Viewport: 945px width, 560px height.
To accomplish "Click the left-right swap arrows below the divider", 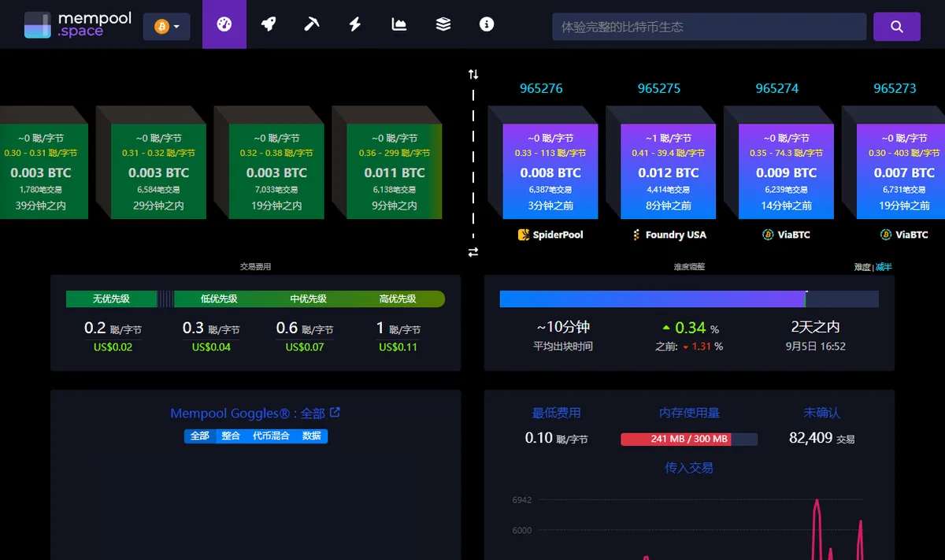I will 473,252.
